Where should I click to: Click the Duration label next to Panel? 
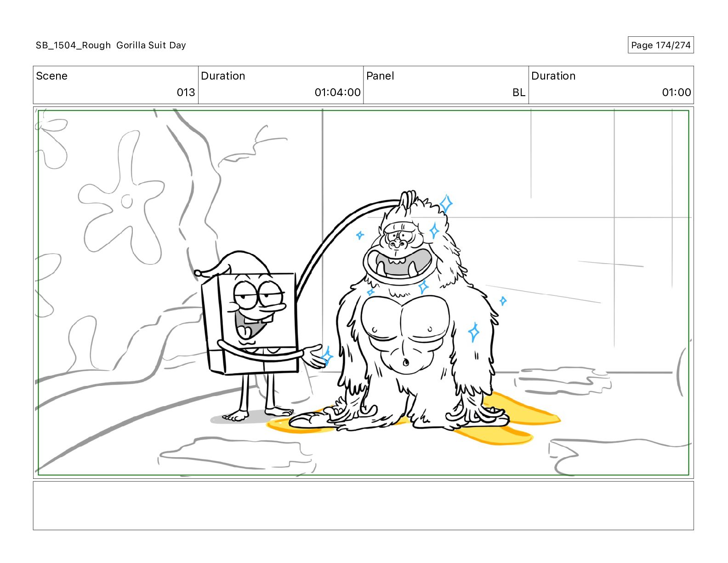[x=553, y=76]
